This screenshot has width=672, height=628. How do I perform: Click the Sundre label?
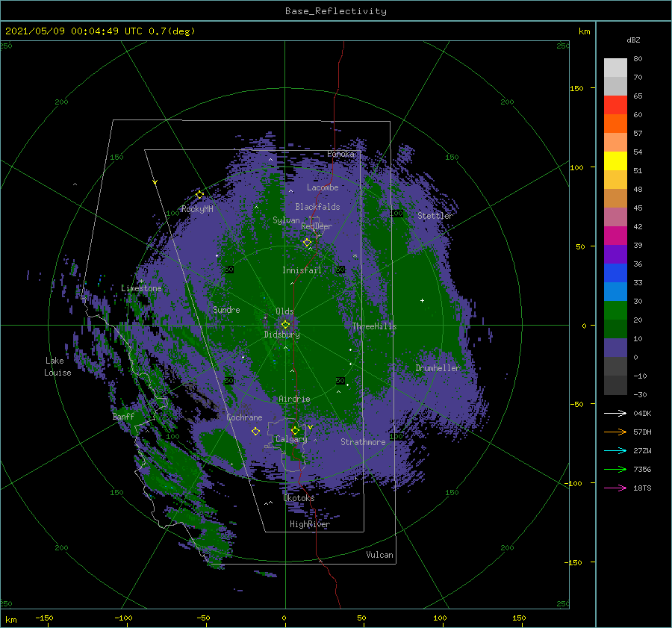(x=226, y=310)
